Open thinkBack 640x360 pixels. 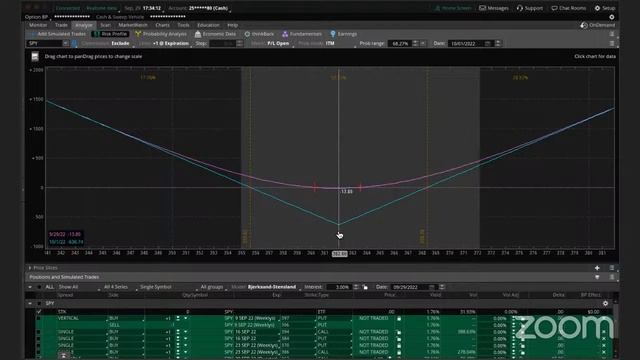pos(260,34)
